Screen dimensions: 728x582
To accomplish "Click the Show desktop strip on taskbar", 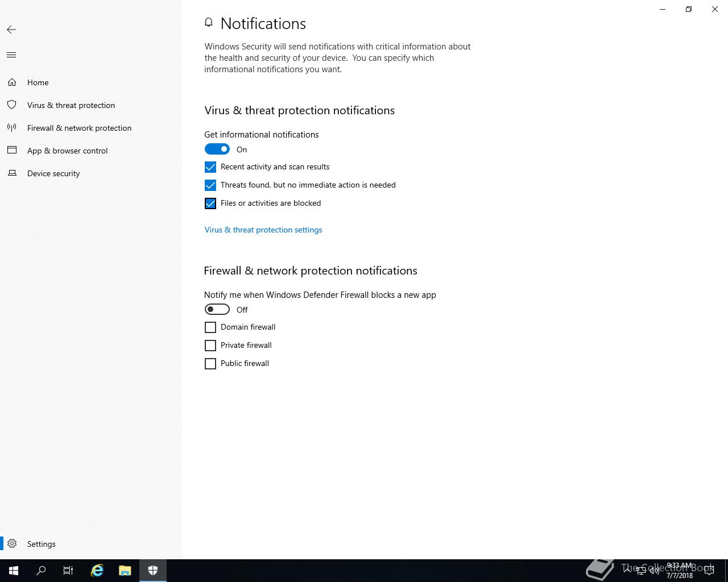I will pyautogui.click(x=726, y=571).
